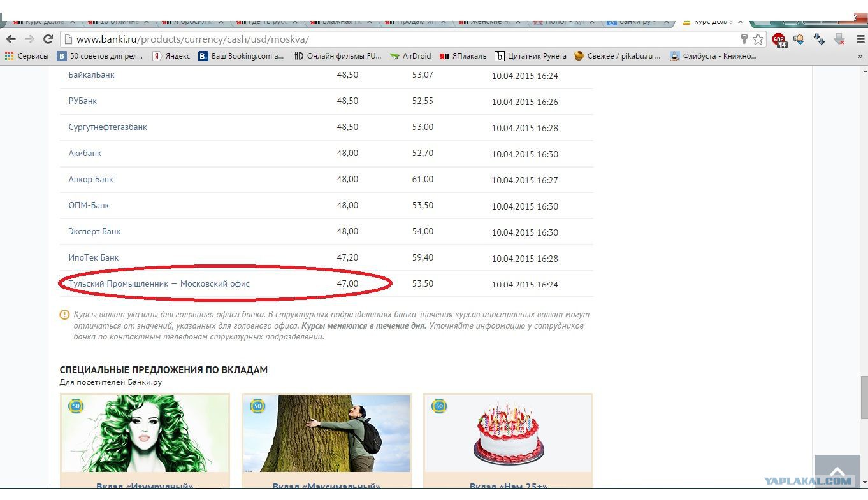
Task: Bookmark this page with the star icon
Action: (x=758, y=39)
